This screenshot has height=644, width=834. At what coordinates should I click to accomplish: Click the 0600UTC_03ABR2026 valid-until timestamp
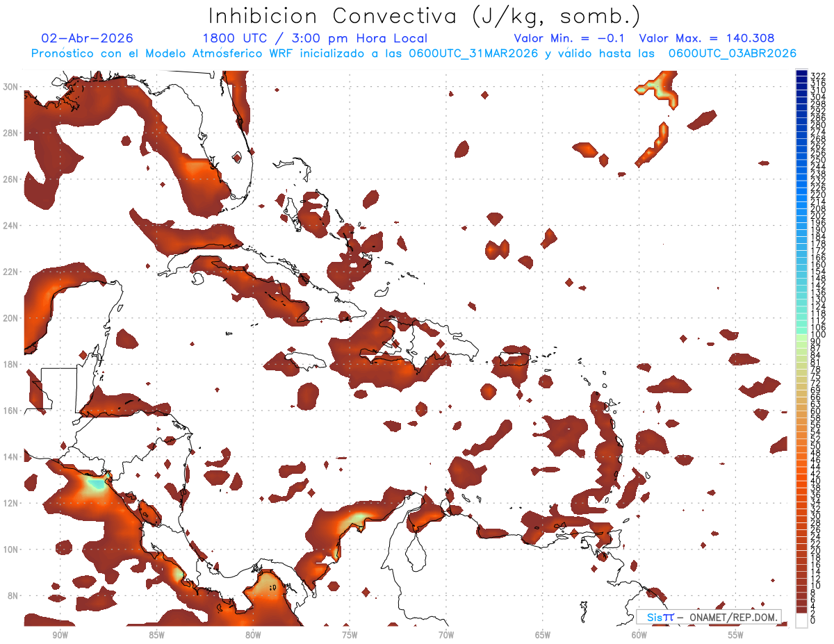(x=733, y=53)
